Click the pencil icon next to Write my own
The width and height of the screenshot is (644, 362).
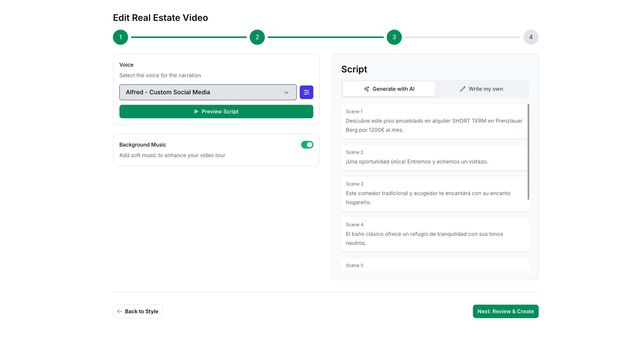point(463,89)
